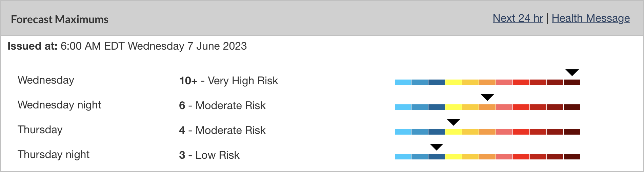Click the Wednesday risk marker triangle
644x172 pixels.
click(x=572, y=72)
